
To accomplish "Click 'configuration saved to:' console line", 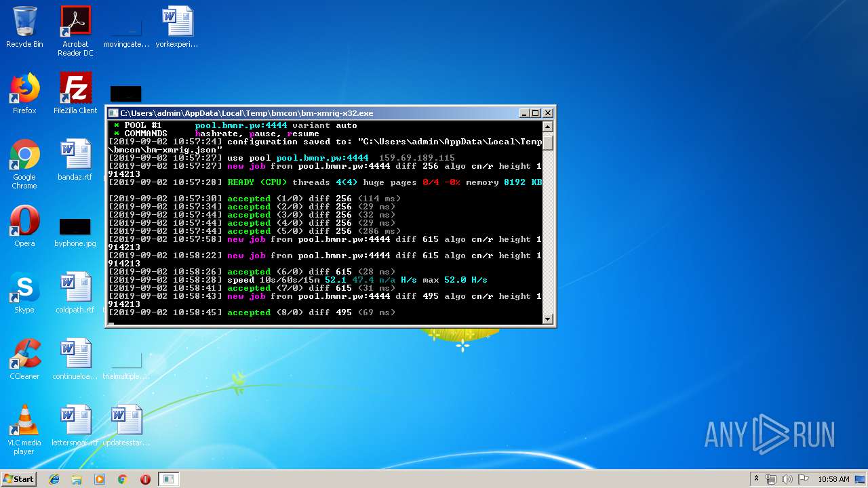I will tap(325, 142).
